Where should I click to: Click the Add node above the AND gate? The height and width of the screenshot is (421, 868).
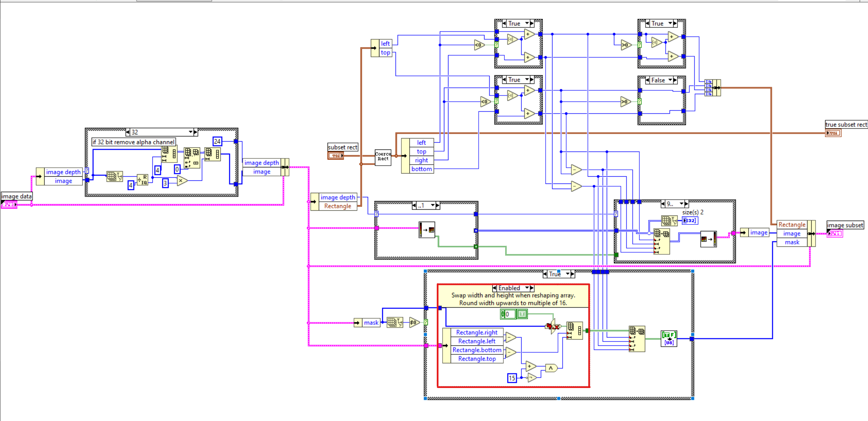click(x=531, y=366)
